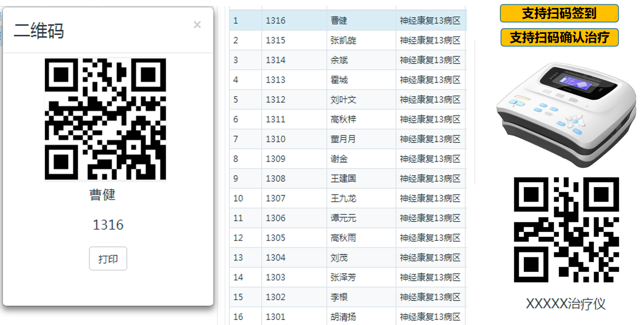Select patient name 李根
Screen dimensions: 644x325
339,297
